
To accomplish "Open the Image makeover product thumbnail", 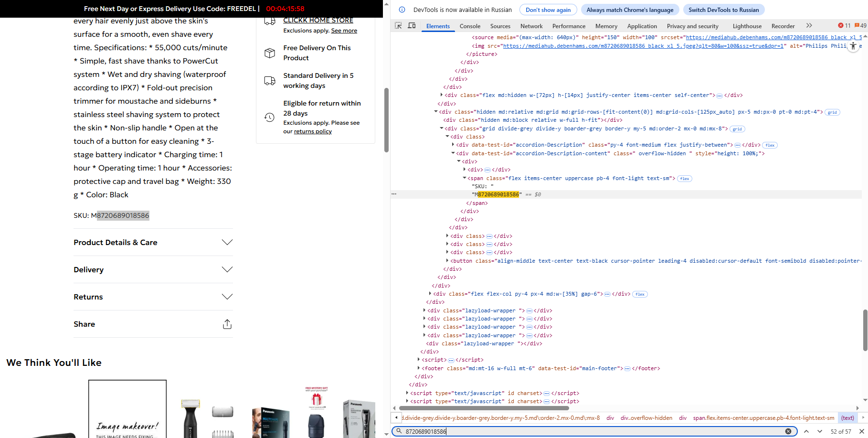I will click(127, 409).
